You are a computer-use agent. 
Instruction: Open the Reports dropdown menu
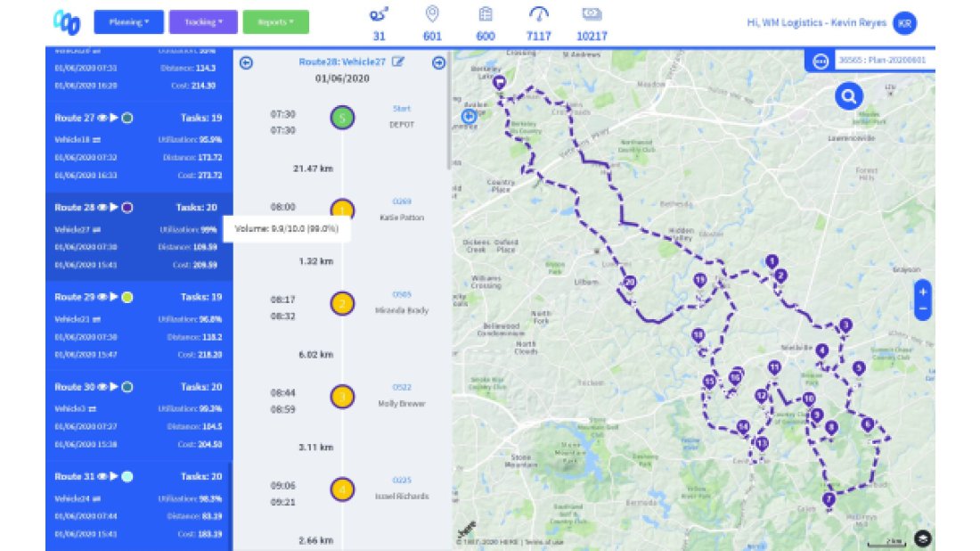[x=275, y=21]
